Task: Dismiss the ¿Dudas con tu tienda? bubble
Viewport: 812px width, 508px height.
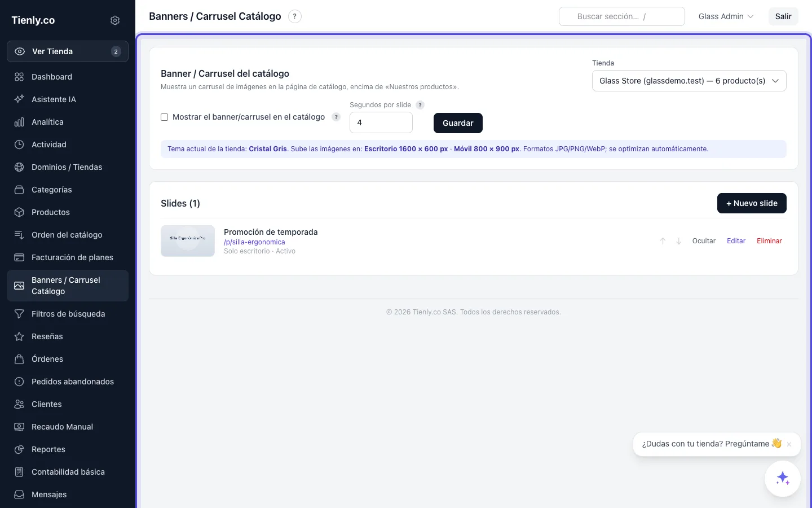Action: point(789,444)
